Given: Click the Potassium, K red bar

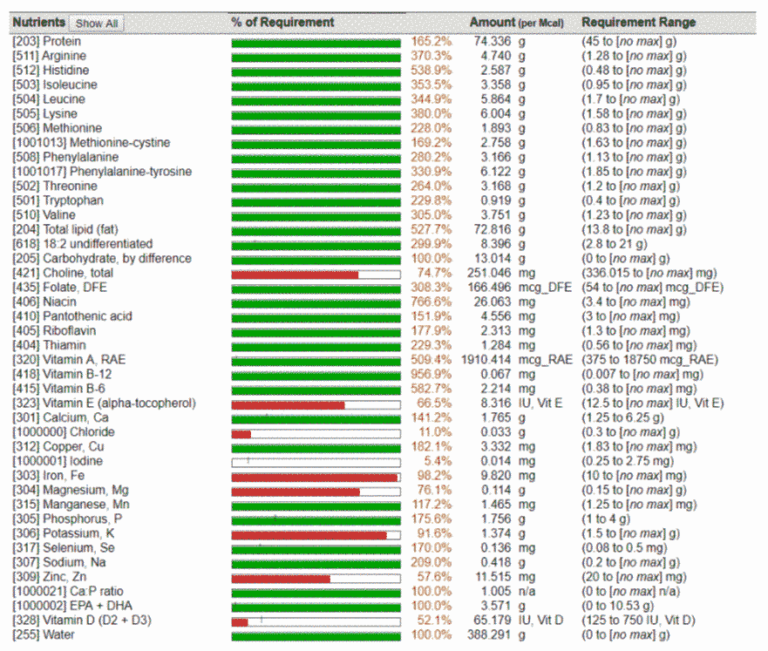Looking at the screenshot, I should (x=308, y=534).
